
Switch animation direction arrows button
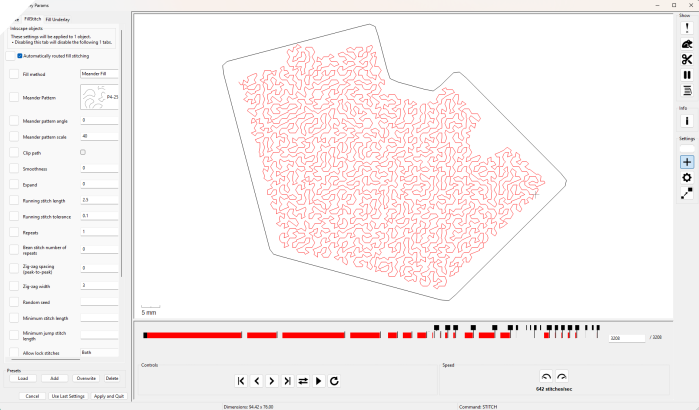[x=303, y=381]
